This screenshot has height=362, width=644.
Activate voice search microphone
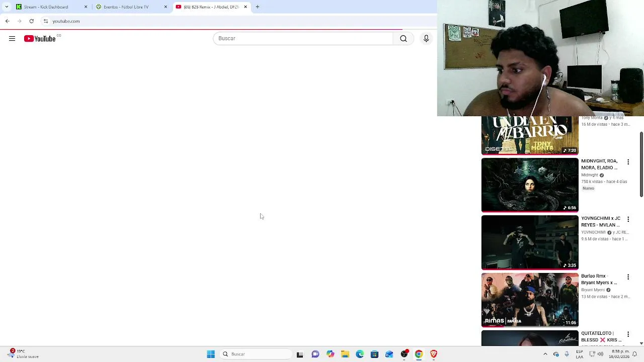pyautogui.click(x=426, y=39)
